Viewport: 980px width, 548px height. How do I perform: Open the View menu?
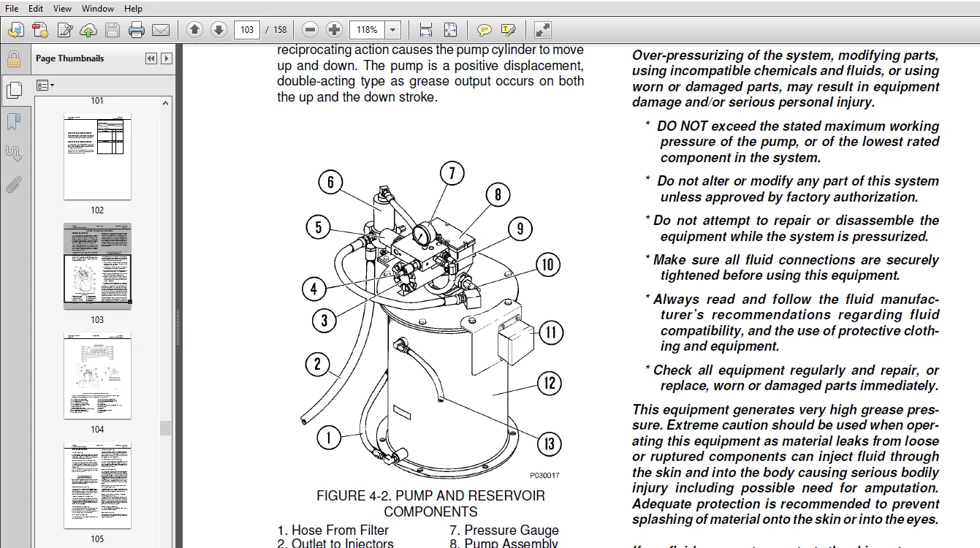63,8
